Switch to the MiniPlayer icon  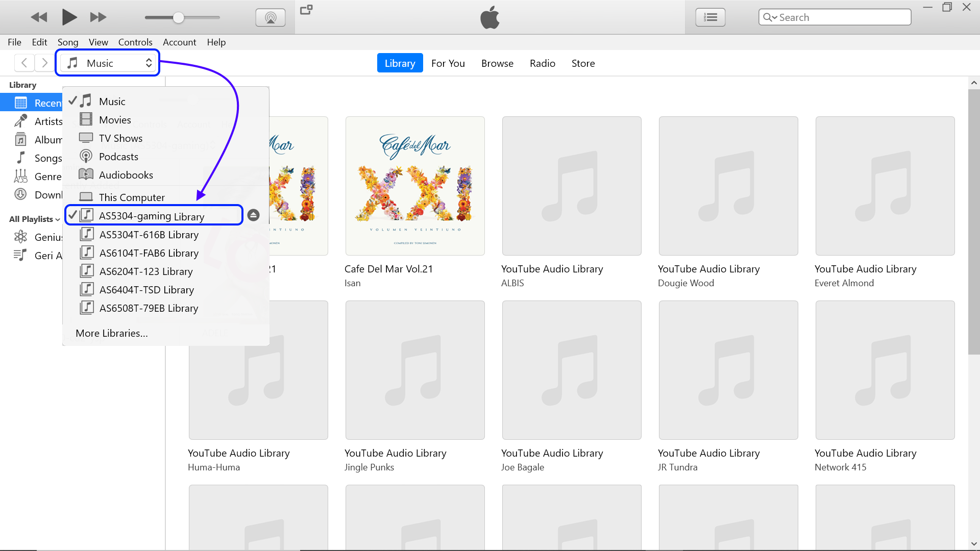coord(306,10)
